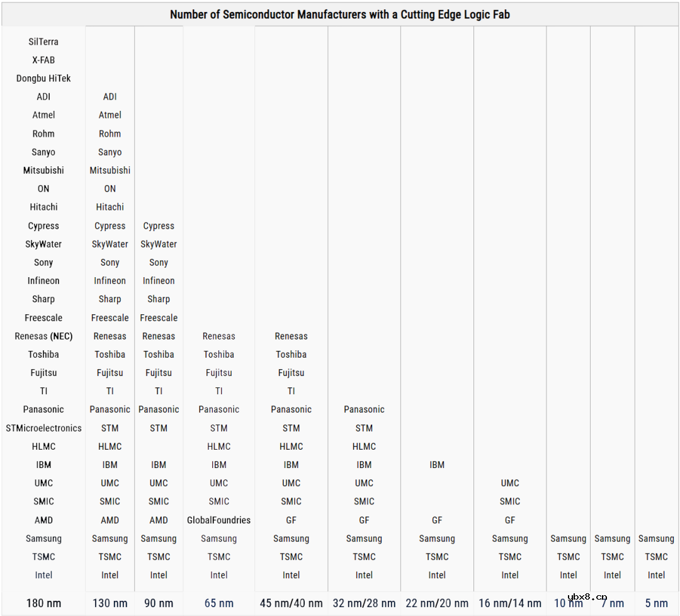This screenshot has width=680, height=616.
Task: Select IBM in the 22 nm/20 nm column
Action: pos(437,465)
